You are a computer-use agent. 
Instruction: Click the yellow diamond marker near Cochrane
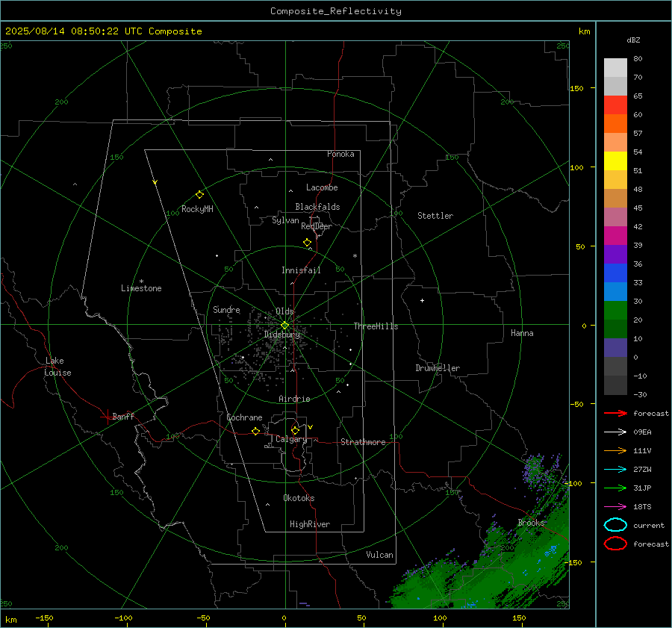(x=255, y=431)
